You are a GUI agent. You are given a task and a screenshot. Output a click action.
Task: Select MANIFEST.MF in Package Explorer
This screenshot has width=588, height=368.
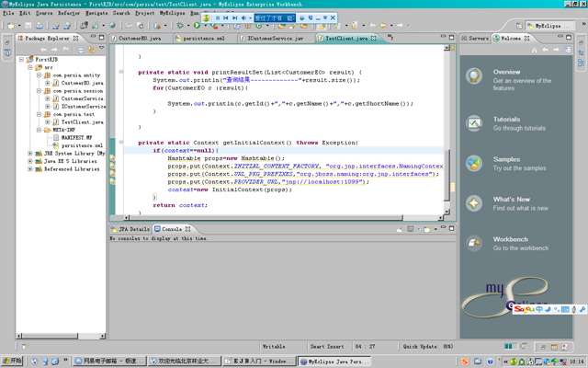[x=76, y=137]
